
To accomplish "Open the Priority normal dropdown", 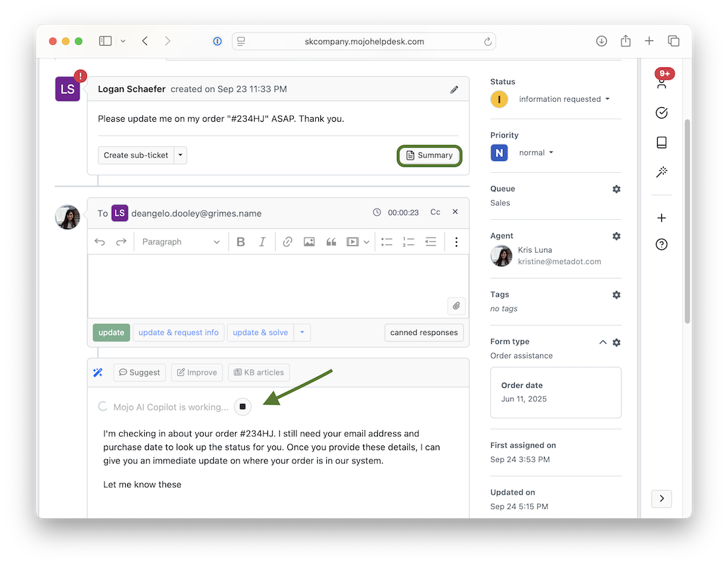I will 536,153.
